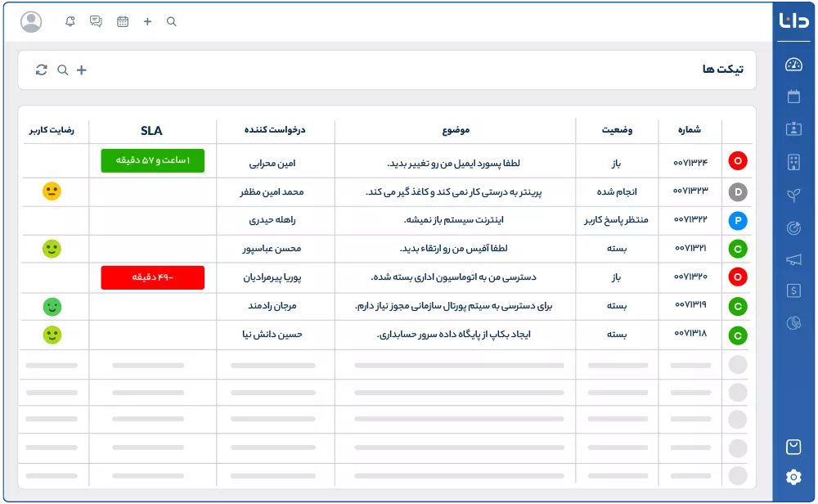This screenshot has height=504, width=818.
Task: Refresh the tickets list
Action: pos(41,70)
